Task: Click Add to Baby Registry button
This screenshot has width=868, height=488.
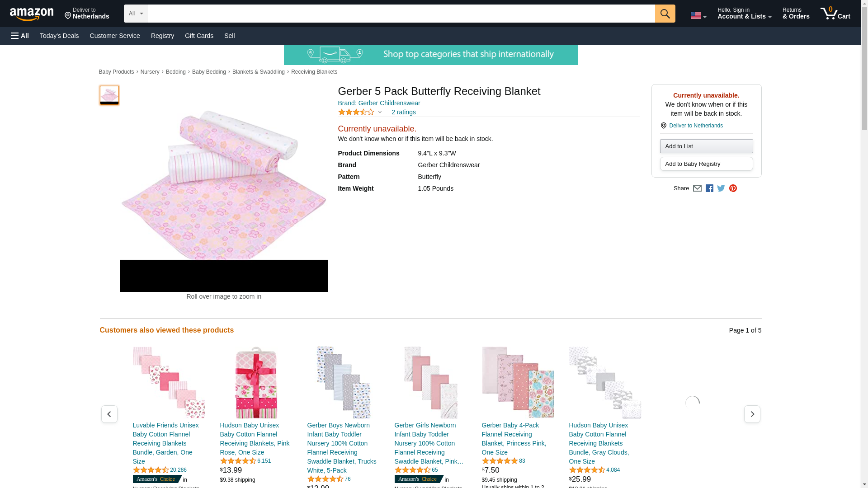Action: tap(706, 164)
